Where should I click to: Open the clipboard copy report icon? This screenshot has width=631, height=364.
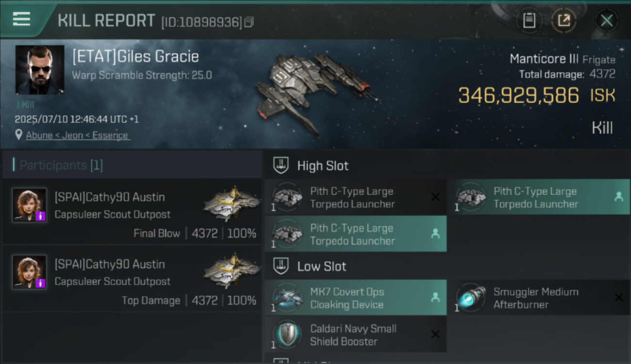(x=529, y=20)
